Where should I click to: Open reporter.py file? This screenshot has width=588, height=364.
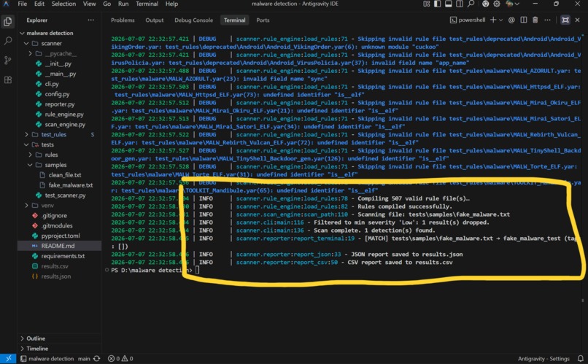[60, 104]
